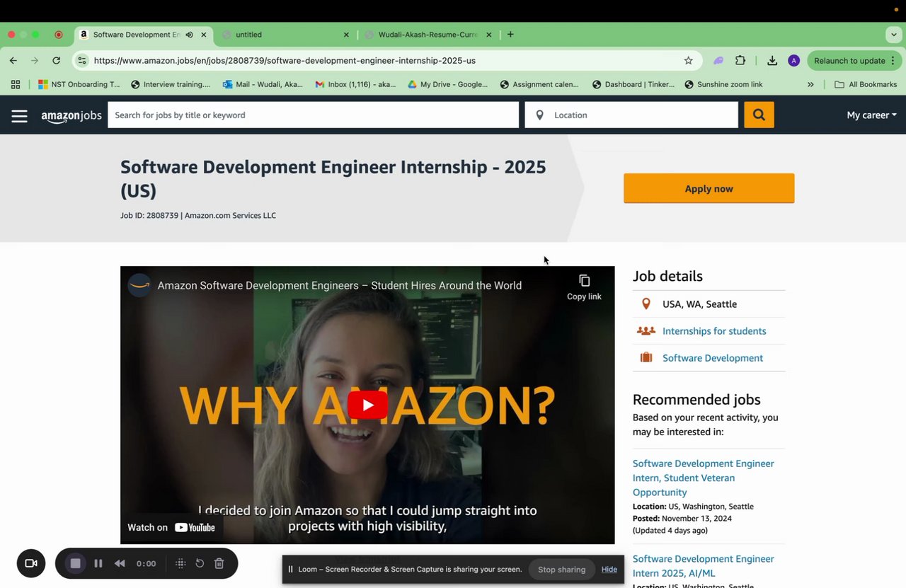Click the job title search field
This screenshot has width=906, height=588.
tap(313, 115)
